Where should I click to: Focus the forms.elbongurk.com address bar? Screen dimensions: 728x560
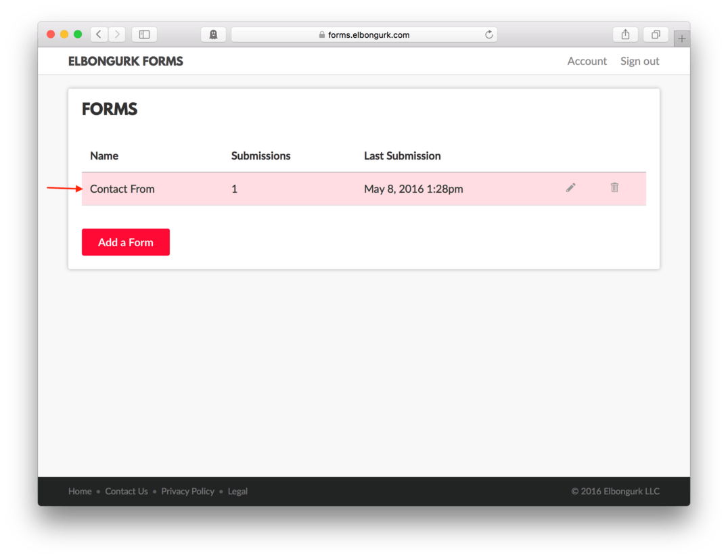pyautogui.click(x=364, y=34)
